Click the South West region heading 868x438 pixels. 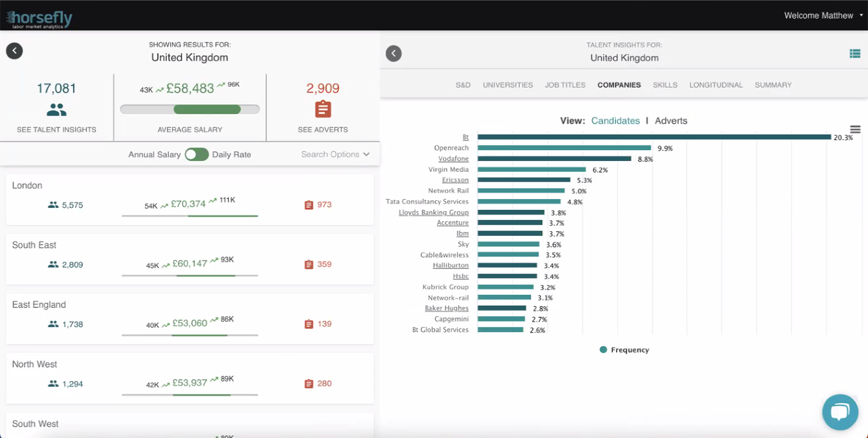coord(36,424)
